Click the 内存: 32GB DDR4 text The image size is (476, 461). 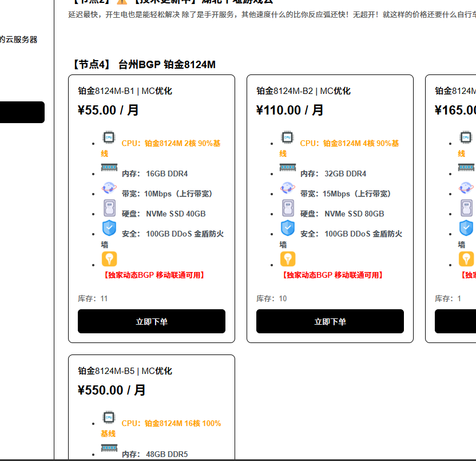[334, 174]
